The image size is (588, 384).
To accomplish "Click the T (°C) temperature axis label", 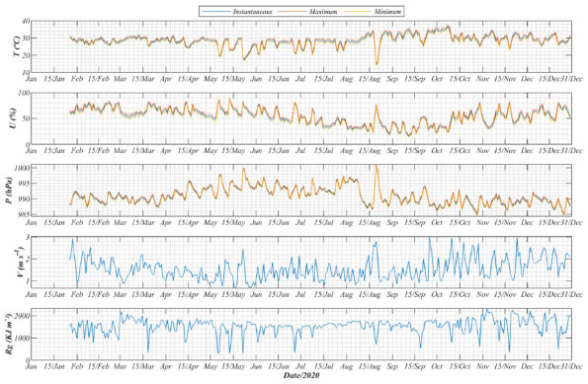I will (17, 46).
